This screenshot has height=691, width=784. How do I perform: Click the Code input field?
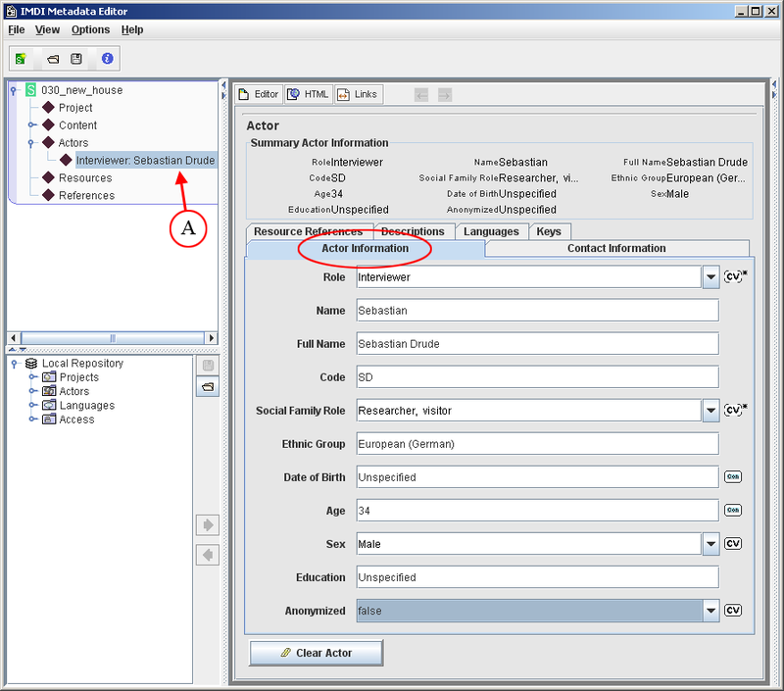[x=537, y=377]
